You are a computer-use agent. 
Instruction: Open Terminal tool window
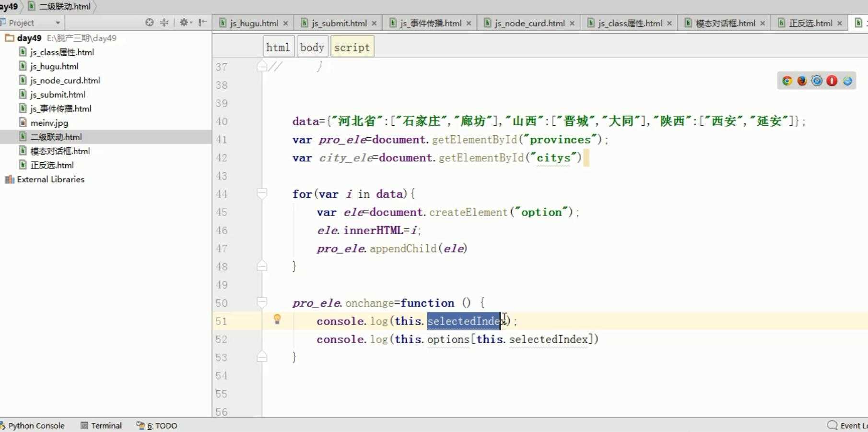pyautogui.click(x=101, y=425)
